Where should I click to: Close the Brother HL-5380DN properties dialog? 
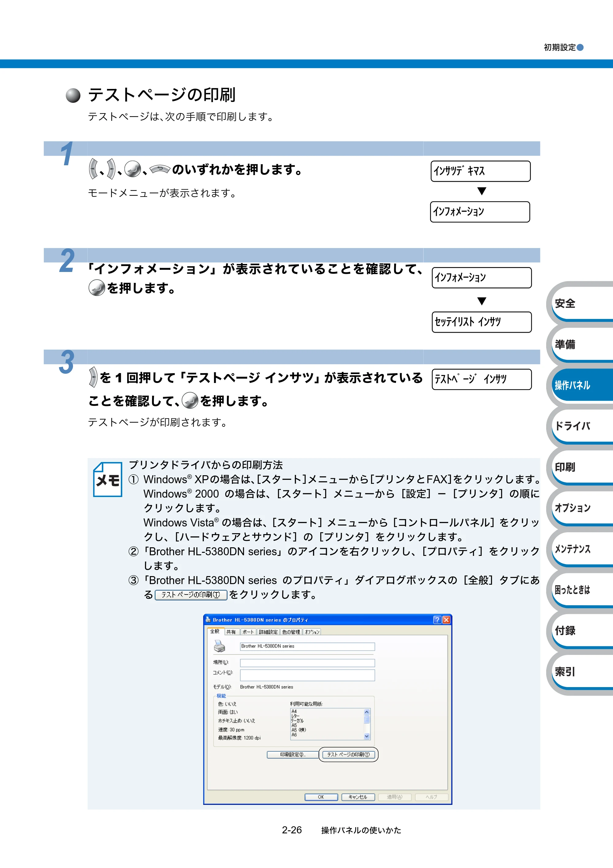[x=446, y=620]
